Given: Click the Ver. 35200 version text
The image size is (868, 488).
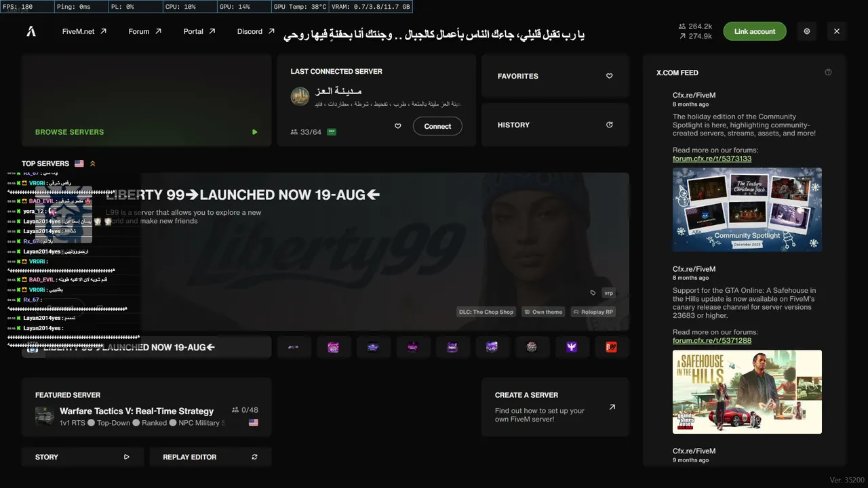Looking at the screenshot, I should click(847, 480).
